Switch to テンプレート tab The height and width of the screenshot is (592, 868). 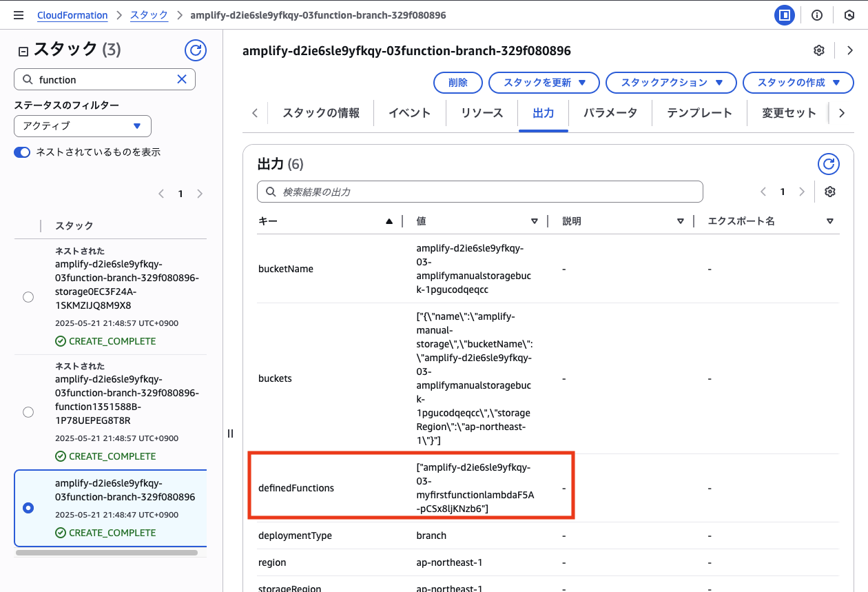pos(699,113)
